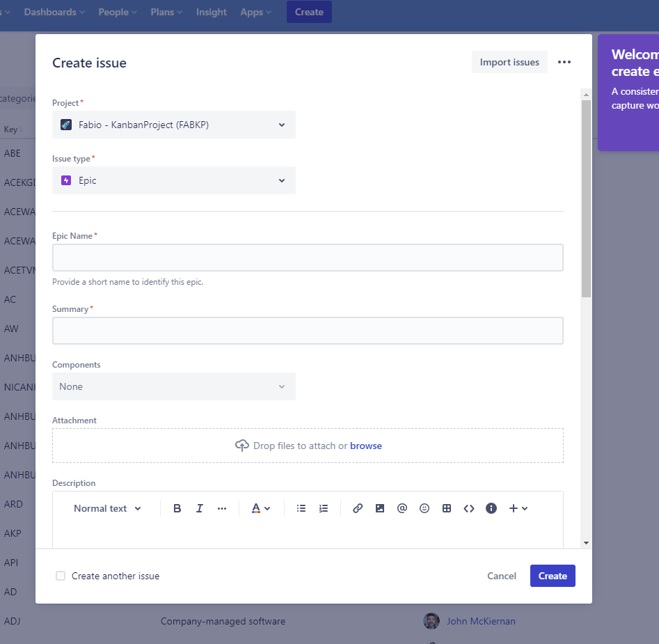
Task: Click the scrollbar up arrow
Action: [586, 95]
